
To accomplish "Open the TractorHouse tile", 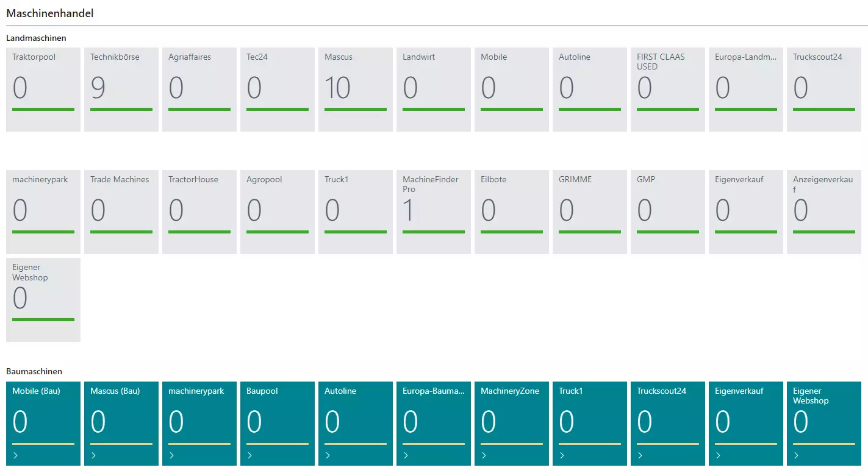I will click(x=199, y=212).
